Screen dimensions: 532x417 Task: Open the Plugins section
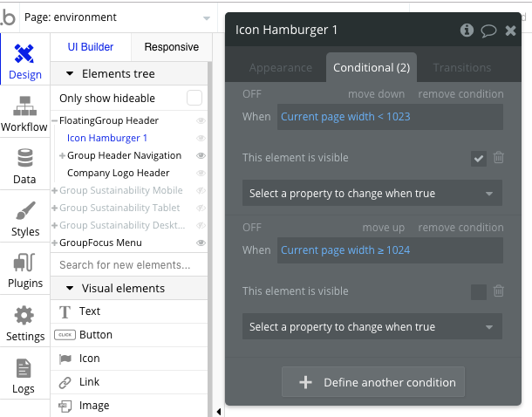[24, 271]
